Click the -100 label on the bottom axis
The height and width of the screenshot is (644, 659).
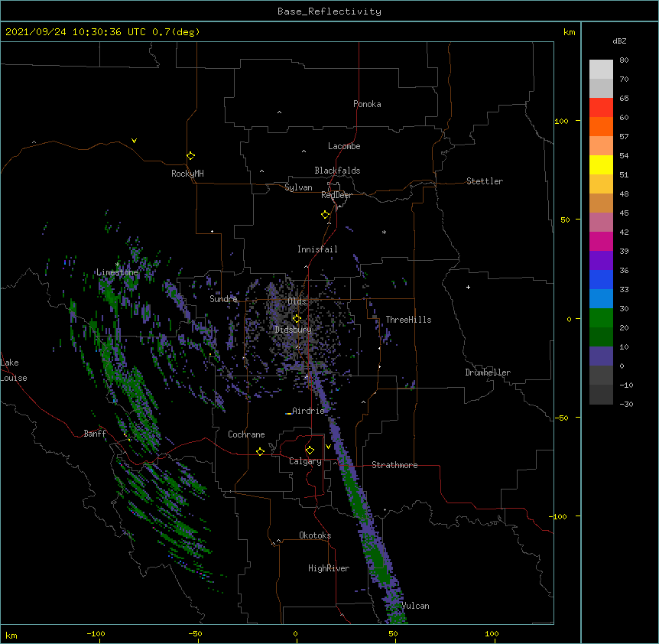(96, 633)
